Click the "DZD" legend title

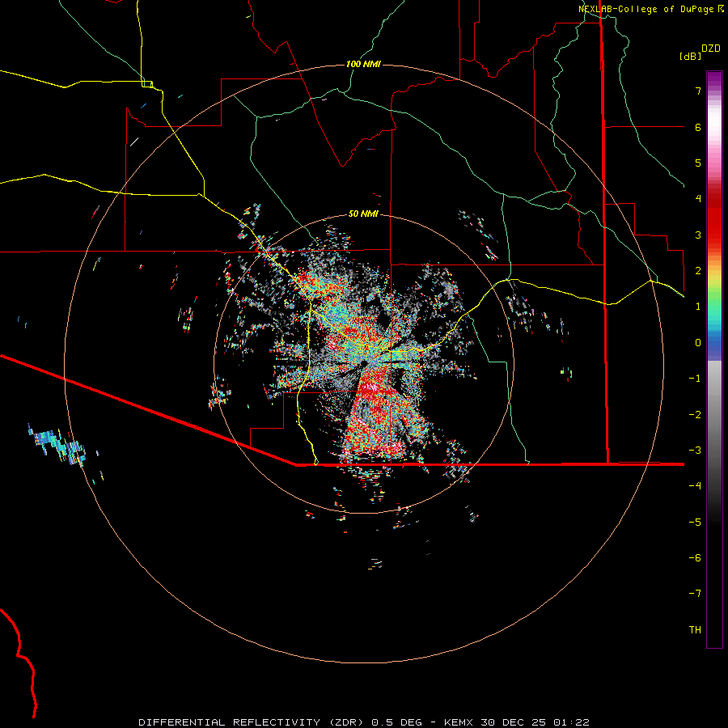(711, 49)
